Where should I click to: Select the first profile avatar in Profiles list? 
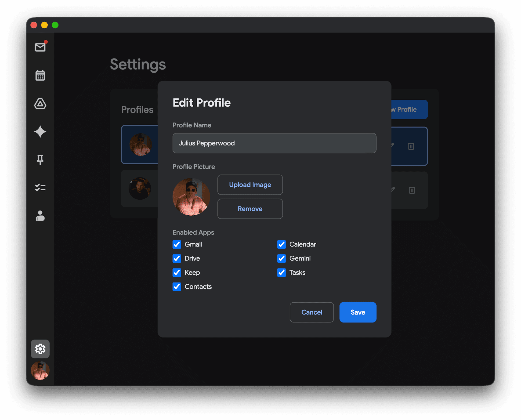[x=141, y=145]
